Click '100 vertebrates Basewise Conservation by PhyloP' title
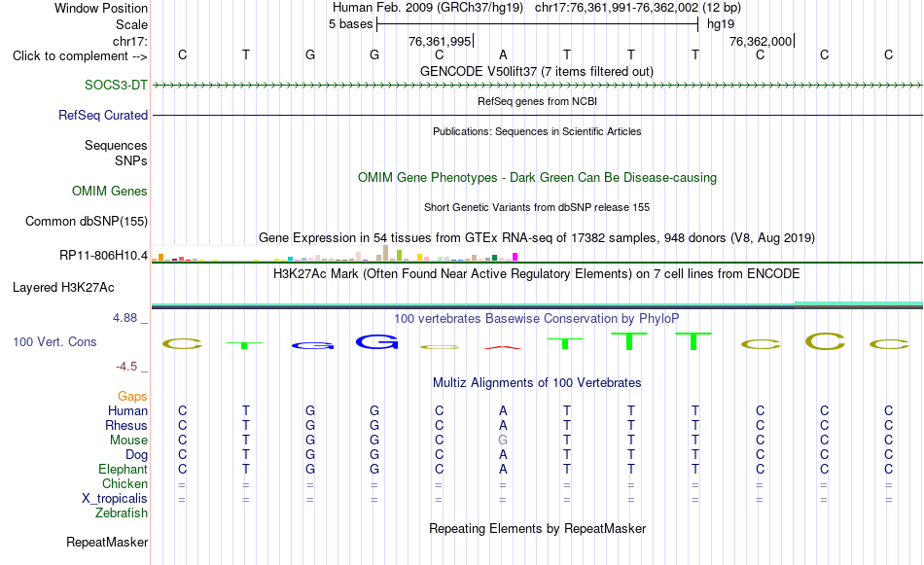Viewport: 924px width, 565px height. pos(537,318)
